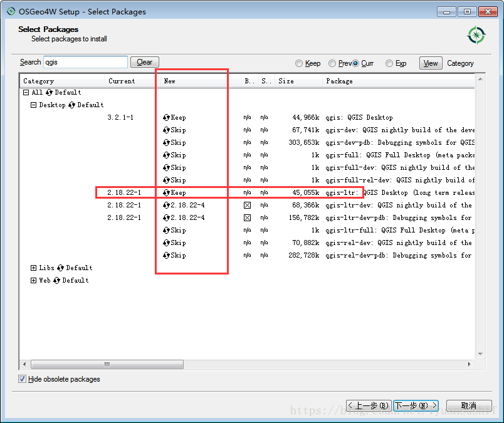Image resolution: width=504 pixels, height=423 pixels.
Task: Click the 67,741k size value
Action: point(306,130)
